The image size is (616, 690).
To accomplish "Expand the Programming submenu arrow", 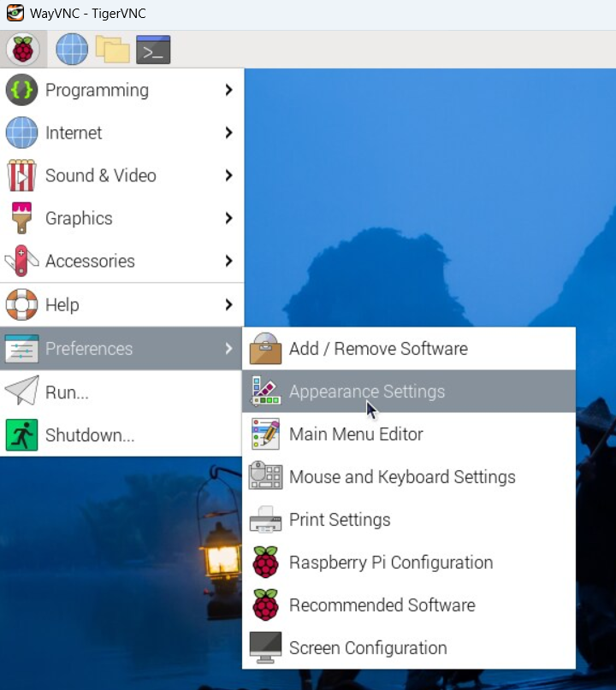I will [x=228, y=90].
